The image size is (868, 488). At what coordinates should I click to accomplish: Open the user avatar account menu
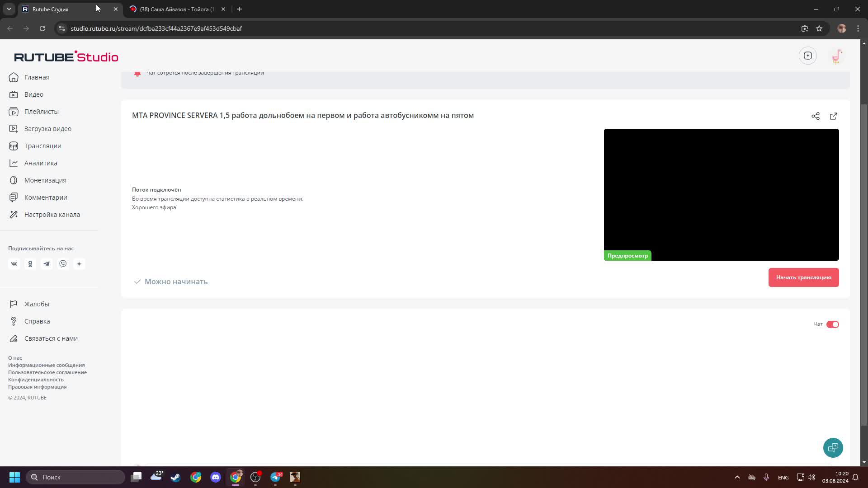click(x=837, y=56)
